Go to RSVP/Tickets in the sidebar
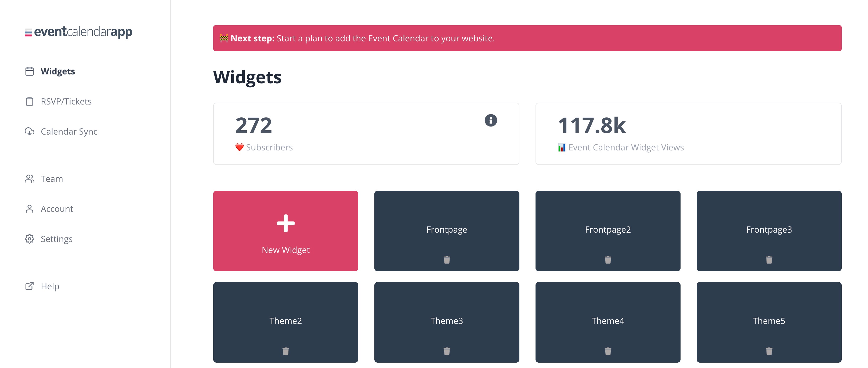The image size is (868, 368). (x=58, y=102)
